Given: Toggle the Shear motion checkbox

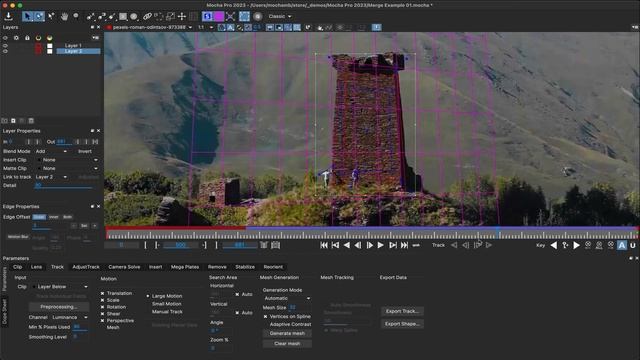Looking at the screenshot, I should click(102, 314).
